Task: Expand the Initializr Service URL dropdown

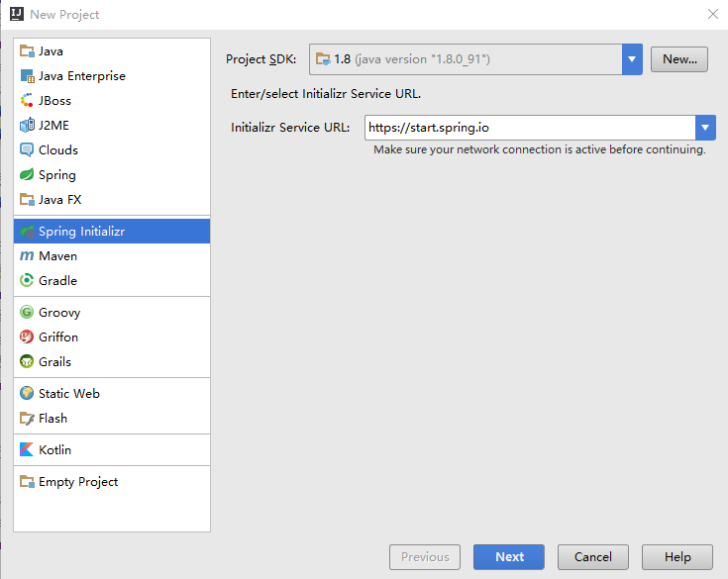Action: click(x=705, y=128)
